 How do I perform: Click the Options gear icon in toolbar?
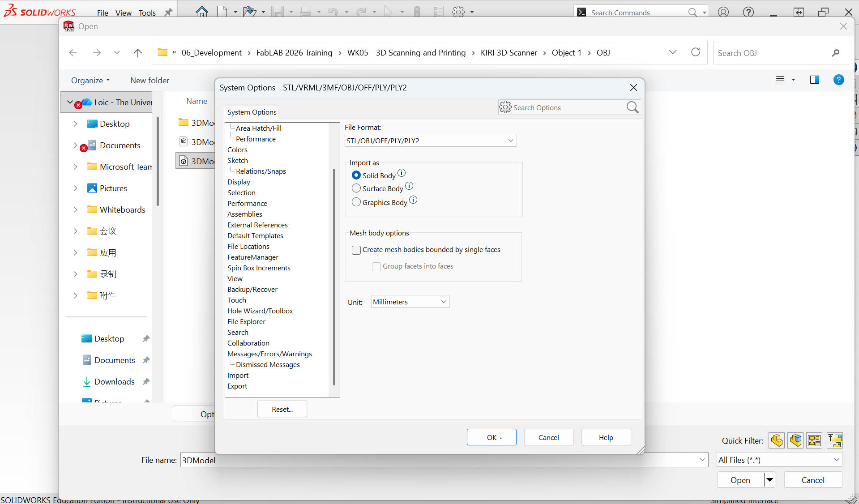pyautogui.click(x=458, y=12)
